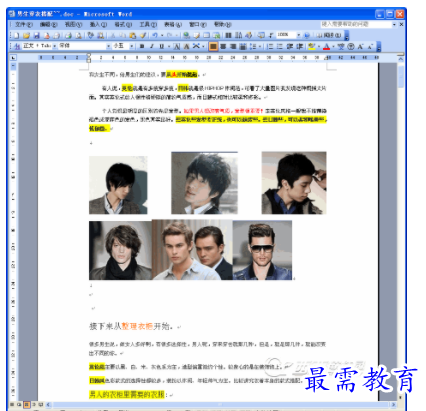Toggle the Reading layout button
The image size is (426, 411).
click(328, 35)
